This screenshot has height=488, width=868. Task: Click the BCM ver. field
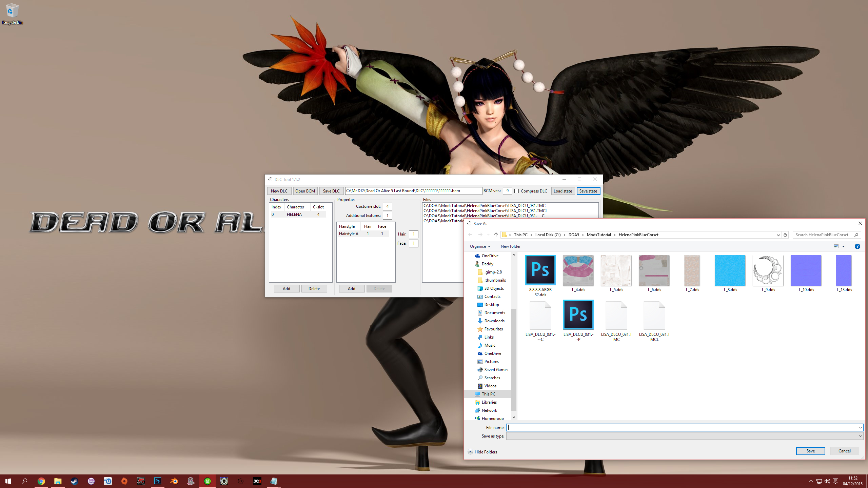507,191
